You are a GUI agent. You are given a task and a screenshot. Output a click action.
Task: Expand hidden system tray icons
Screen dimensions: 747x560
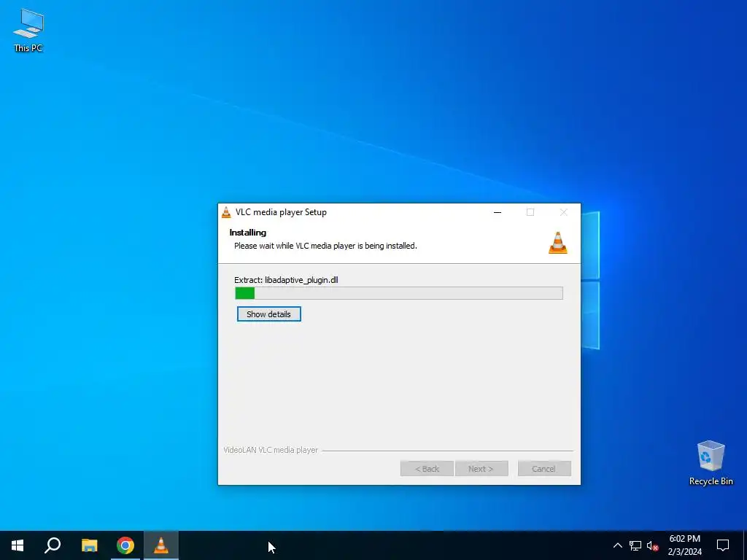pos(617,545)
